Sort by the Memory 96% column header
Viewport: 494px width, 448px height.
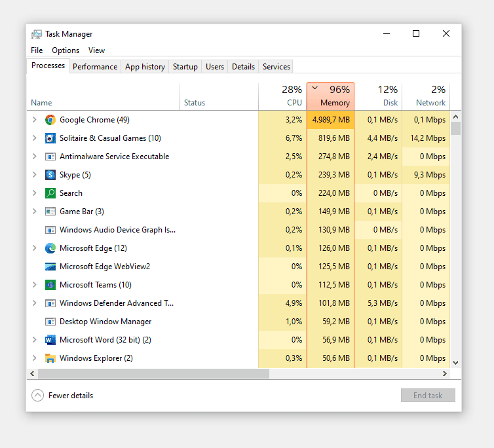coord(330,97)
